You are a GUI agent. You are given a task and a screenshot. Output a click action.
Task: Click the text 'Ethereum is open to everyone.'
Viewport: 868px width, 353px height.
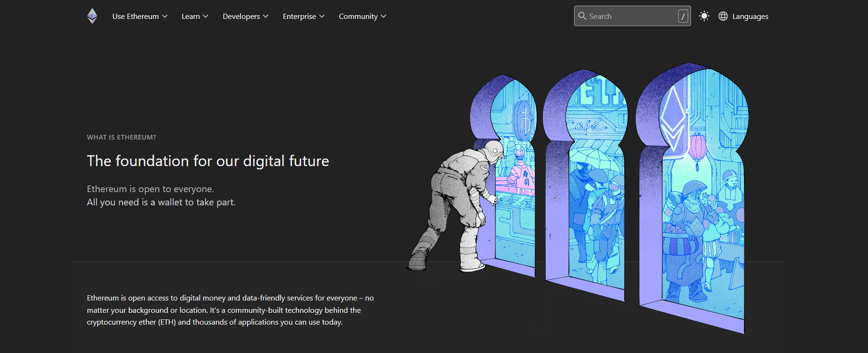tap(151, 189)
